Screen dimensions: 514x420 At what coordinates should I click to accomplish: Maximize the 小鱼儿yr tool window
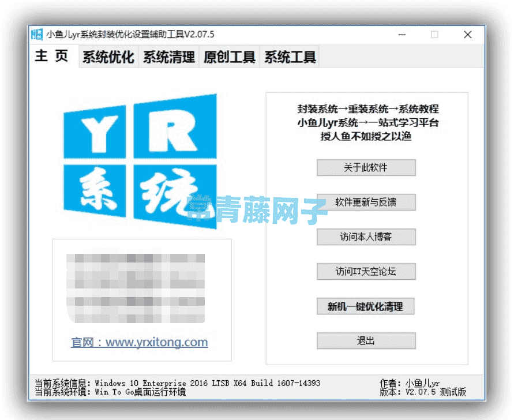(x=434, y=35)
